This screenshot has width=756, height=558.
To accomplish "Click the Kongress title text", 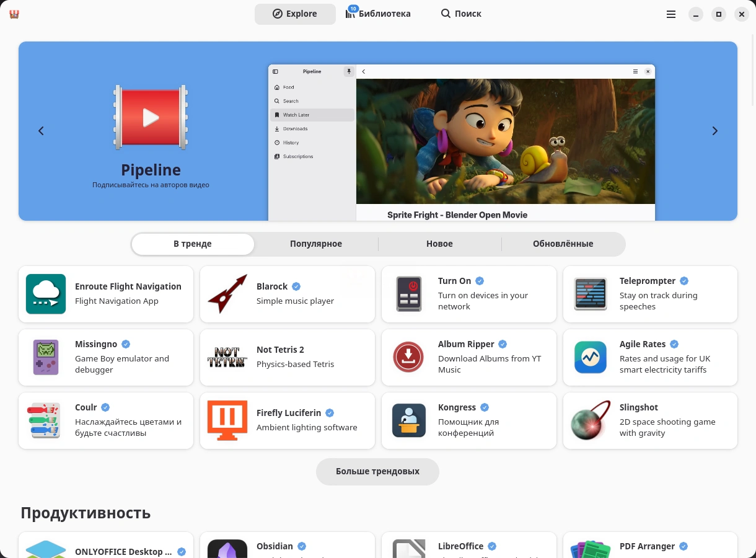I will (x=457, y=407).
